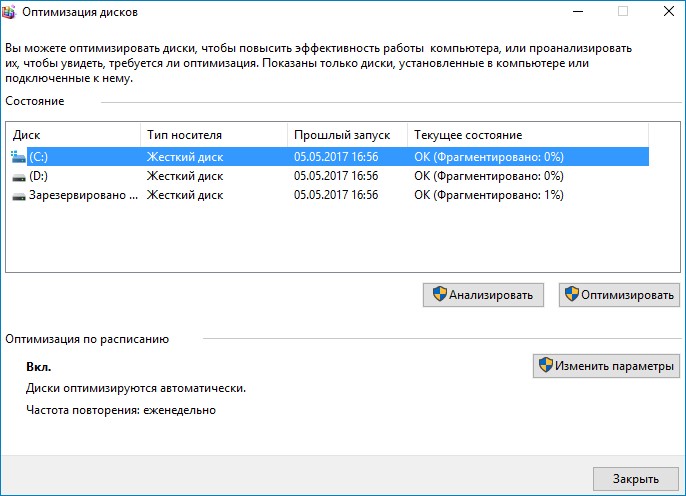This screenshot has width=686, height=496.
Task: Click the (C:) system drive icon
Action: 19,157
